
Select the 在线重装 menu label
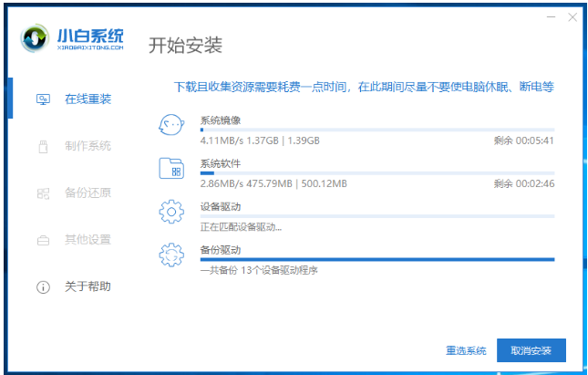point(88,99)
